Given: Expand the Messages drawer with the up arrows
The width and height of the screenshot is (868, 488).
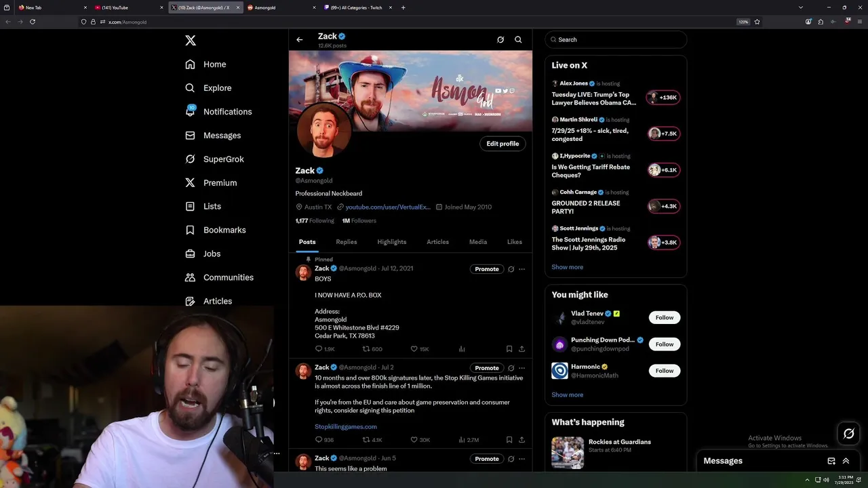Looking at the screenshot, I should point(846,461).
